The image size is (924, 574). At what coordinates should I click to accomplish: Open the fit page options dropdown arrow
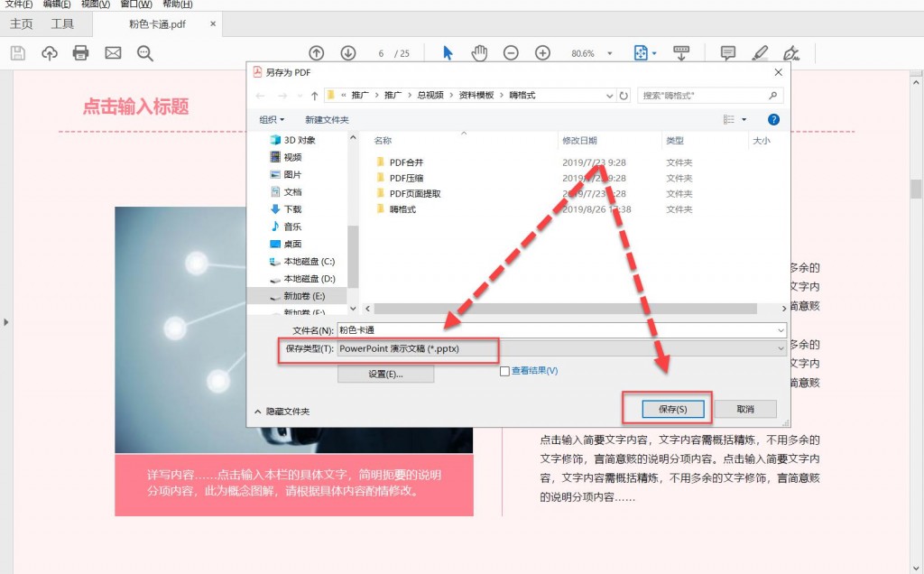coord(654,53)
